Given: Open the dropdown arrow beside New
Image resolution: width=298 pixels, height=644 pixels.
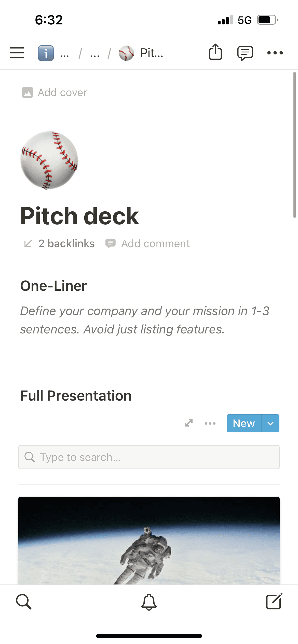Looking at the screenshot, I should point(270,423).
